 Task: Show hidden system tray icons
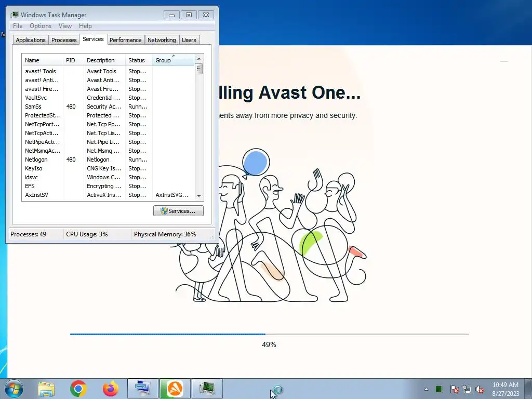(x=426, y=389)
